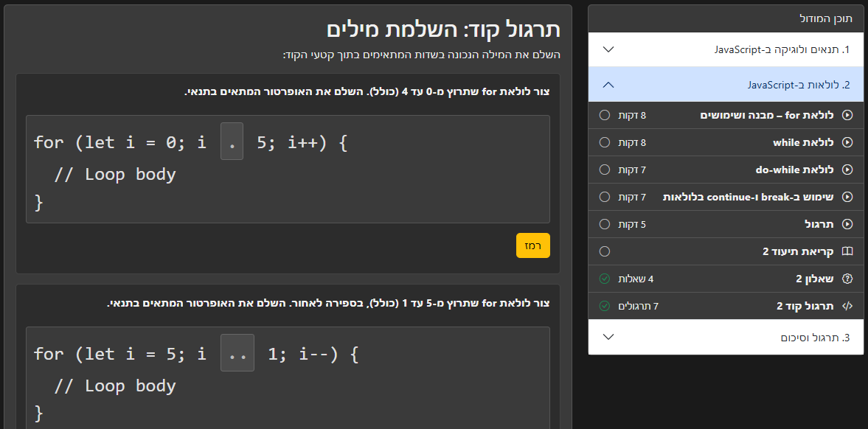This screenshot has width=868, height=429.
Task: Click heading תרגול קוד: השלמת מילים
Action: (x=443, y=29)
